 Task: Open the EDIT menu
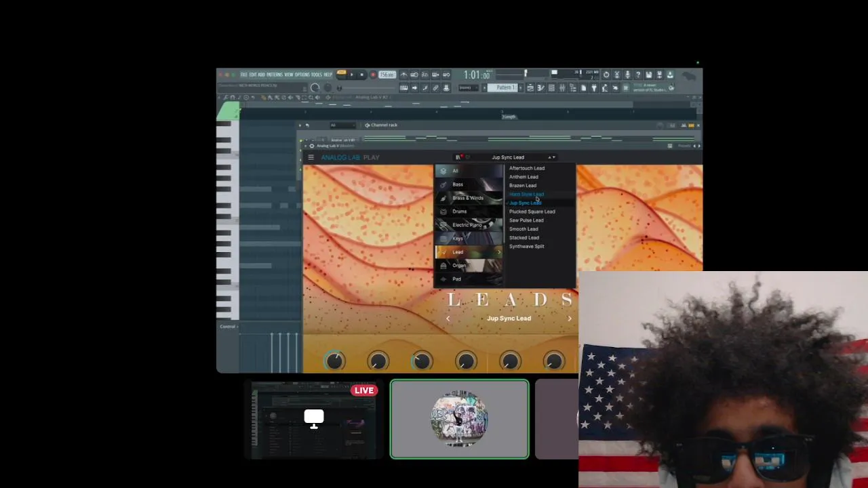tap(252, 75)
